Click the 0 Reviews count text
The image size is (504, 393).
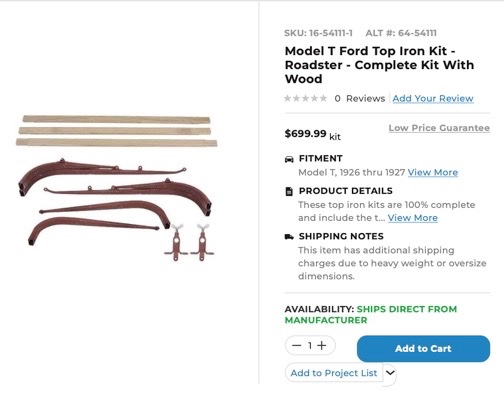pos(360,98)
